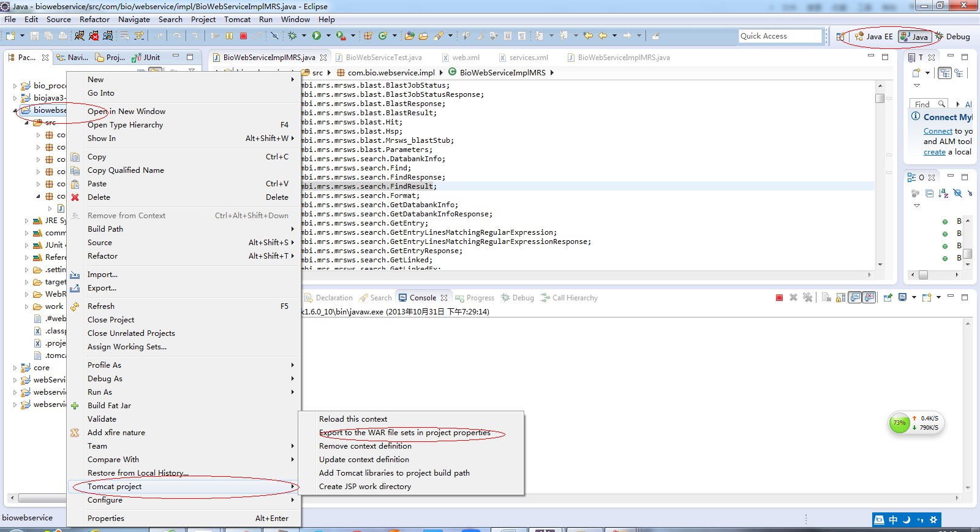Toggle Scroll Lock in the Console toolbar
Viewport: 980px width, 532px height.
pos(840,298)
